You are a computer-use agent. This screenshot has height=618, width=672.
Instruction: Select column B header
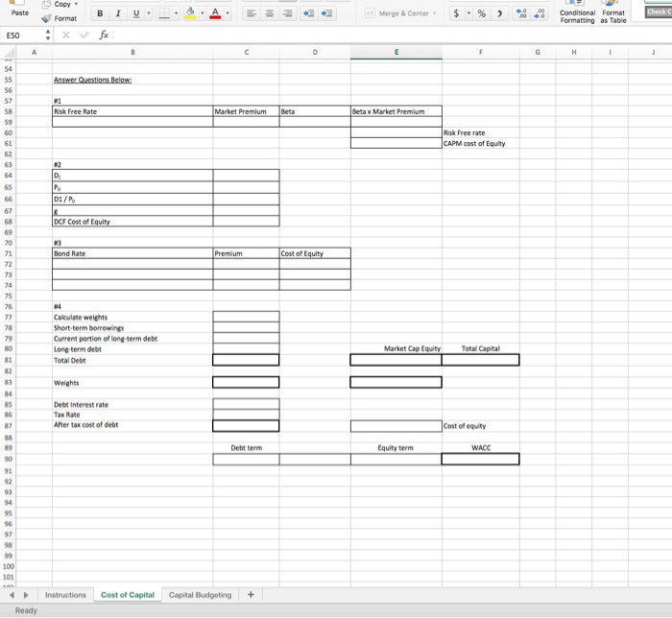(x=132, y=52)
